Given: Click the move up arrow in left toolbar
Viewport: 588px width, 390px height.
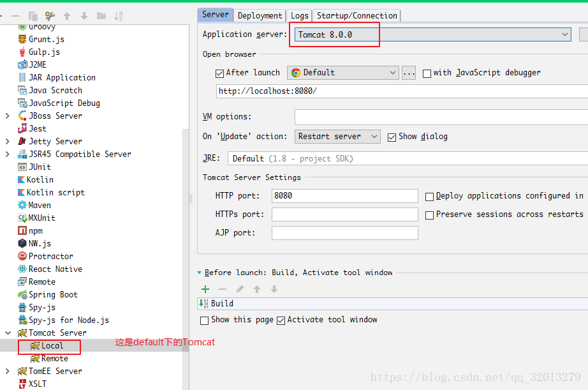Looking at the screenshot, I should coord(67,16).
